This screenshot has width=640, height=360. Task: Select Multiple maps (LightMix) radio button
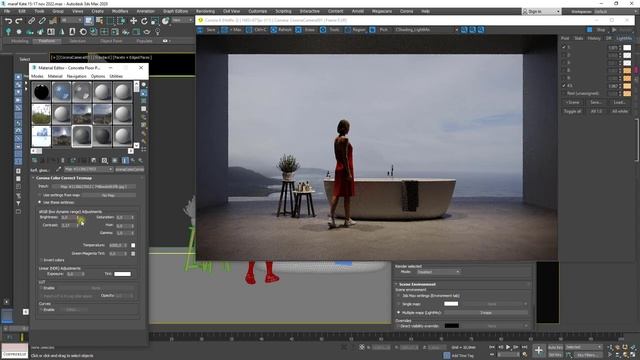[399, 313]
